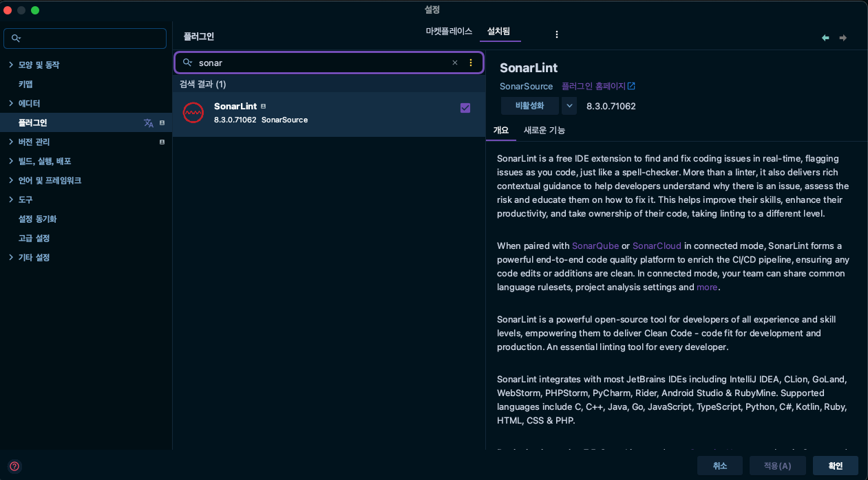The image size is (868, 480).
Task: Expand the 모양 및 동작 tree node
Action: [10, 65]
